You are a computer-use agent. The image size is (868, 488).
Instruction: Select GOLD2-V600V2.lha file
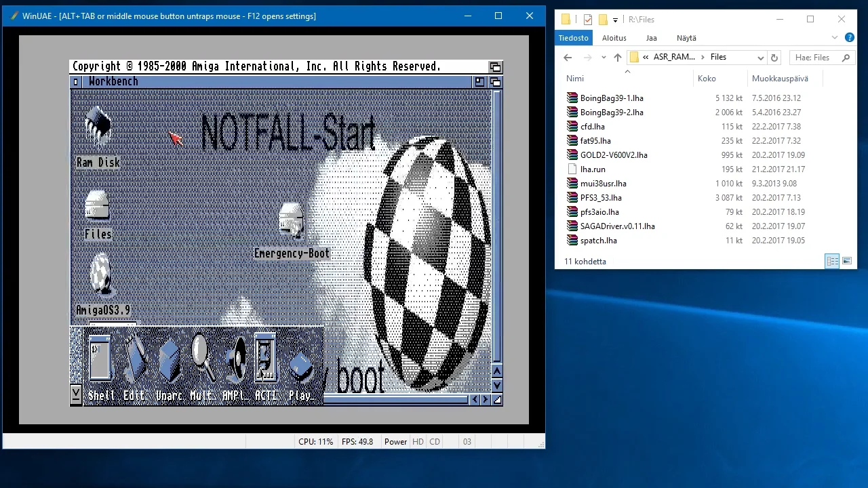point(614,155)
